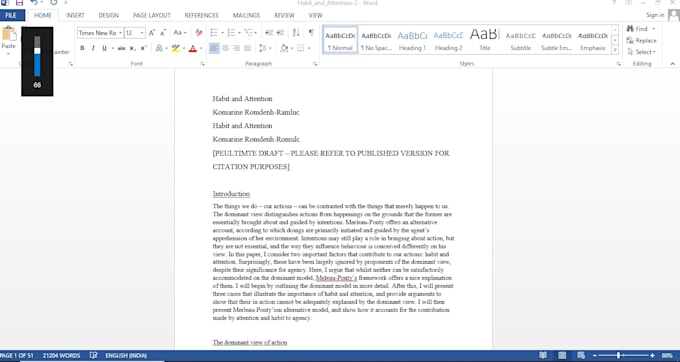Viewport: 680px width, 362px height.
Task: Apply text highlight color
Action: pyautogui.click(x=175, y=48)
